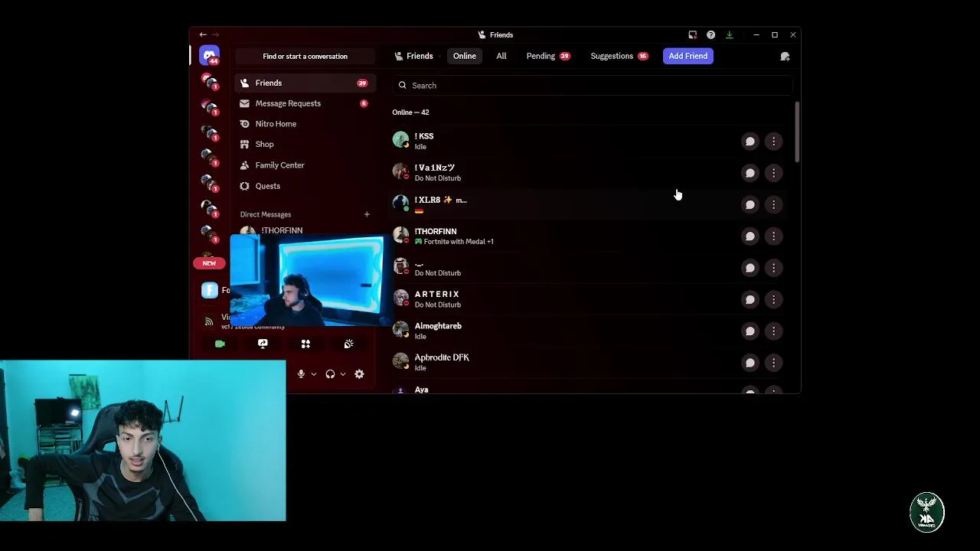980x551 pixels.
Task: Open more options for Almoghtareb
Action: pos(773,331)
